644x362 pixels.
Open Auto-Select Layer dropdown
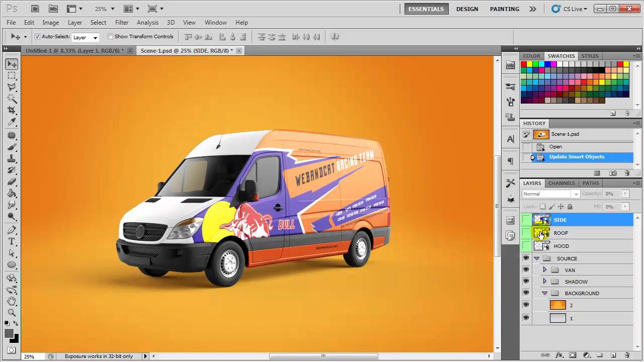coord(86,37)
